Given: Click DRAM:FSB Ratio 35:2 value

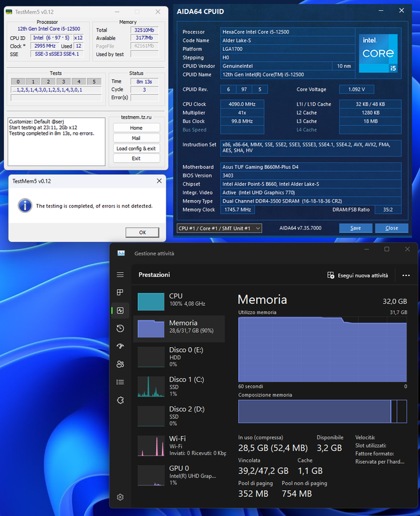Looking at the screenshot, I should pos(388,210).
